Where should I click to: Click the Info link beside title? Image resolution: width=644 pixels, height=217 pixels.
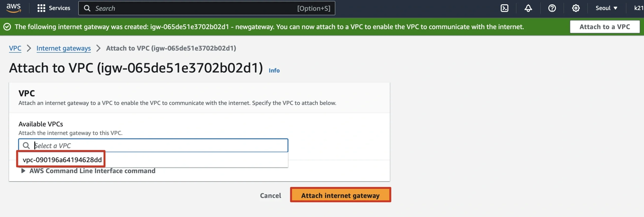tap(274, 70)
